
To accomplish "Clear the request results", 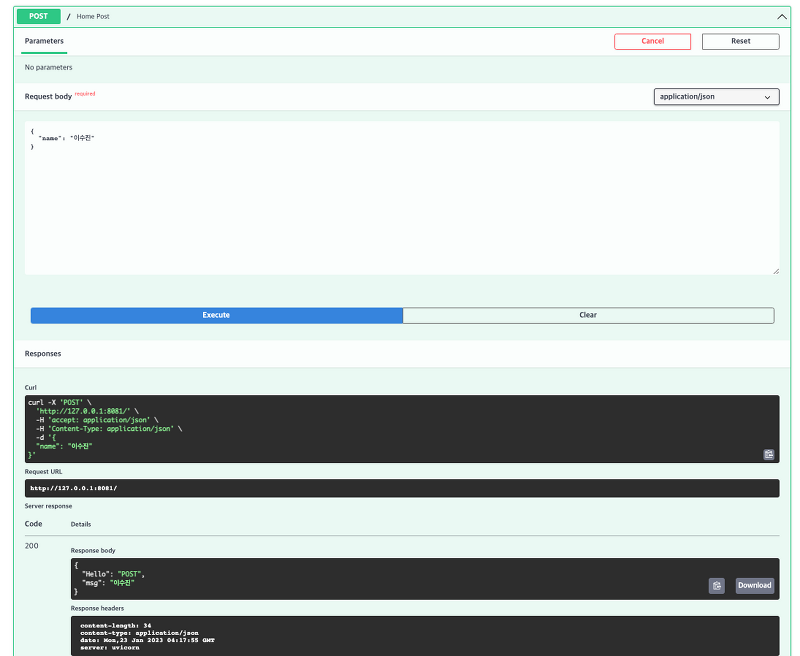I will pyautogui.click(x=588, y=314).
